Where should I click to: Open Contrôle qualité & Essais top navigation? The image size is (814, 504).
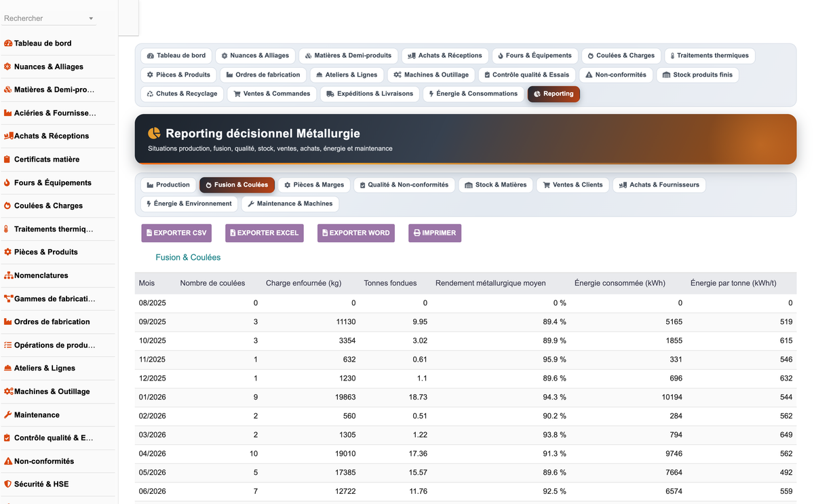527,75
